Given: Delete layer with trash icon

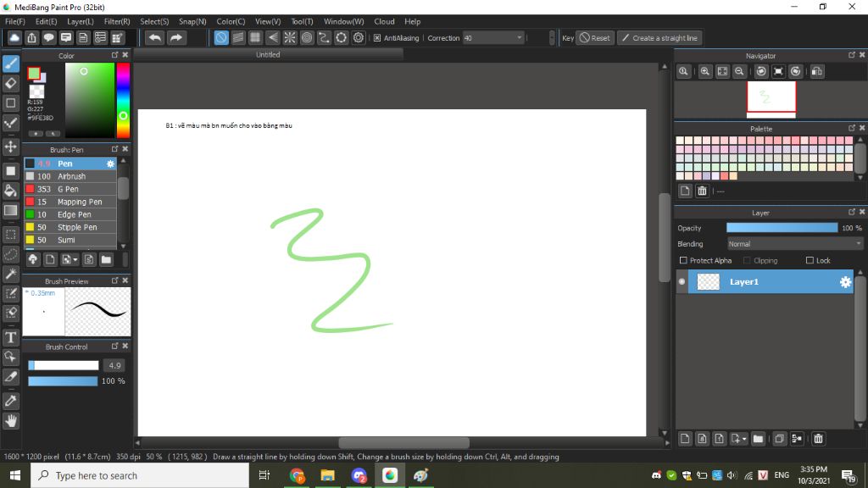Looking at the screenshot, I should 818,439.
